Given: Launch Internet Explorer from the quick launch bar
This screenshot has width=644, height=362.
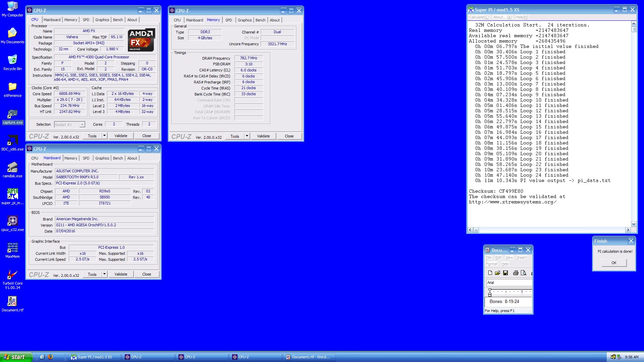Looking at the screenshot, I should (42, 357).
